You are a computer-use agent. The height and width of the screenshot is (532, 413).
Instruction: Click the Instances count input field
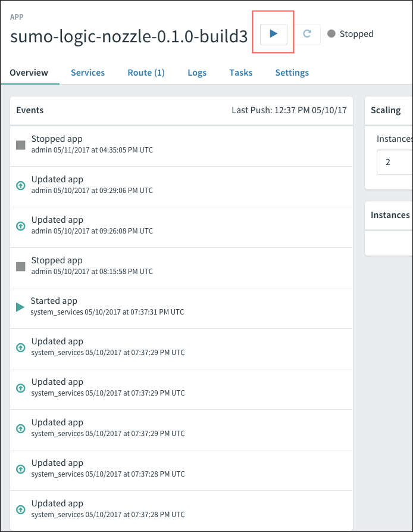point(394,161)
